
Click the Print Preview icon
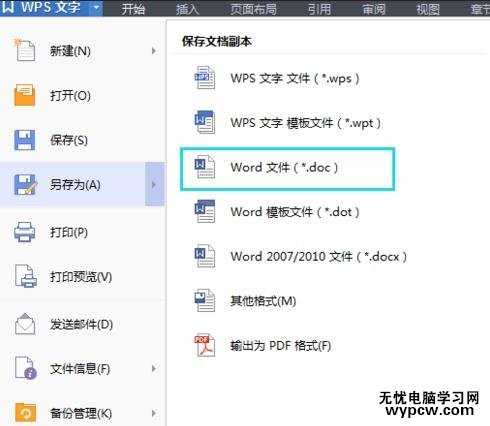[26, 276]
